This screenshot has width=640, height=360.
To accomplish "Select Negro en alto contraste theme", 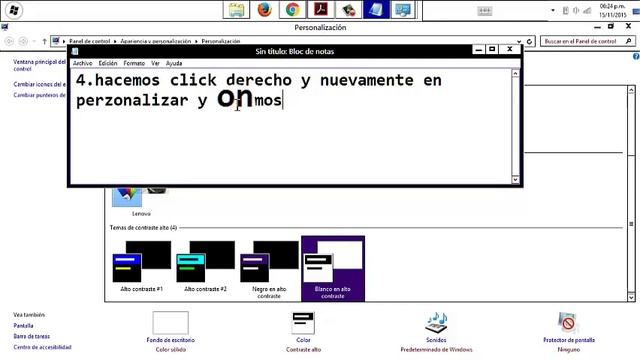I will 269,269.
